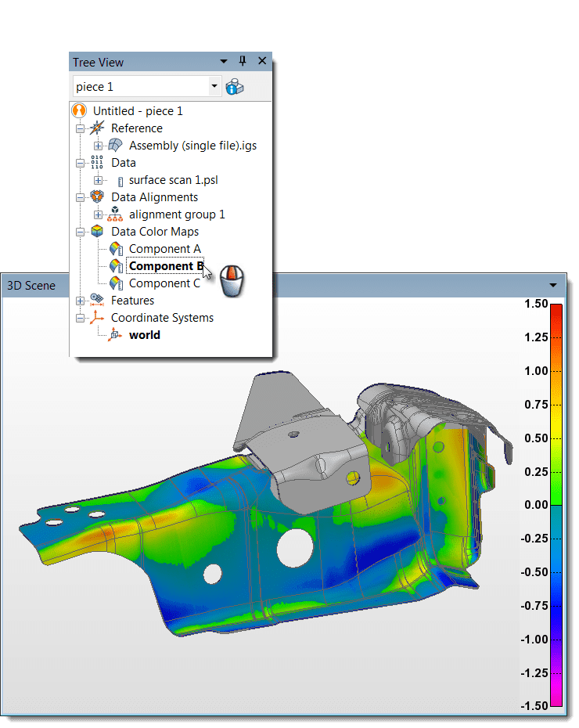Click the piece properties info icon
Screen dimensions: 579x728
(x=235, y=87)
